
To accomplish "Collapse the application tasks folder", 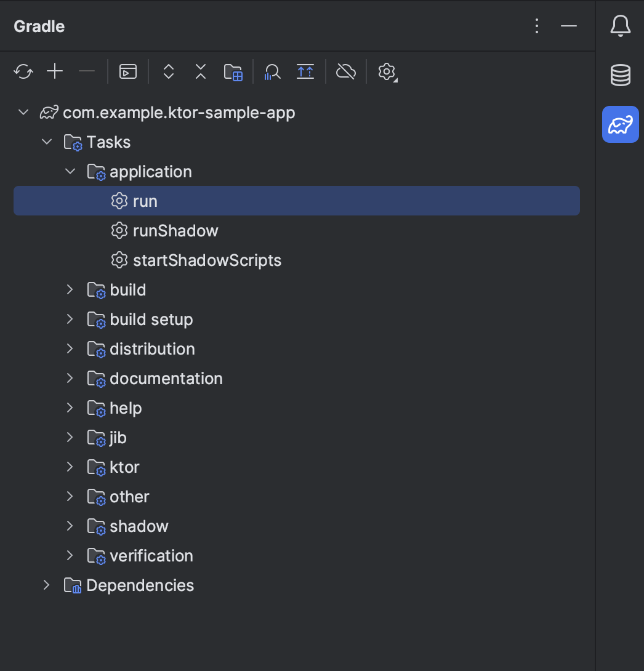I will [70, 172].
